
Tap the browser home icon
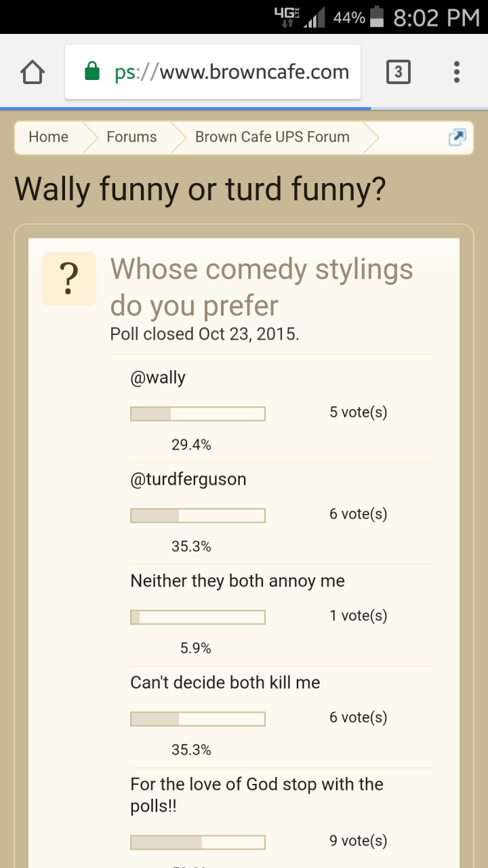(x=33, y=72)
